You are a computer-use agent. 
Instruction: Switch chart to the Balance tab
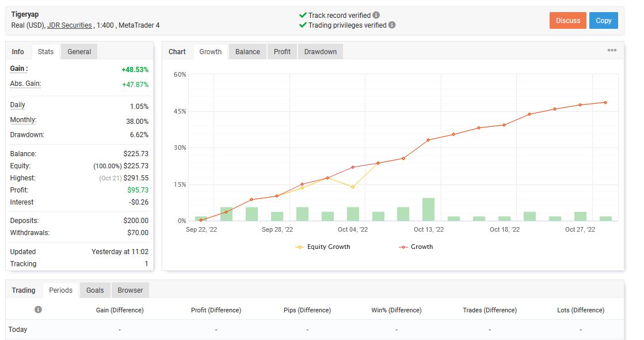pyautogui.click(x=247, y=52)
